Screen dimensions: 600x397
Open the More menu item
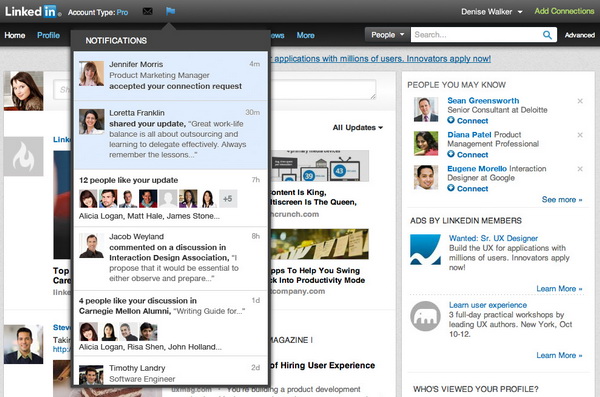tap(305, 35)
